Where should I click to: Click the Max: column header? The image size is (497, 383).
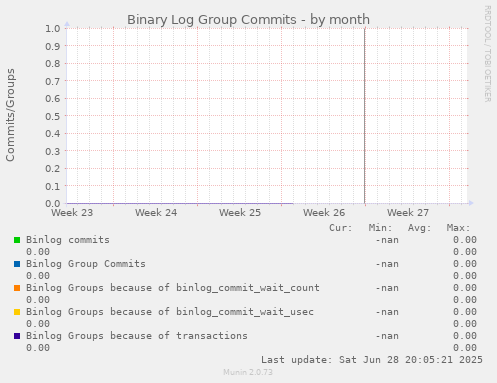tap(458, 228)
